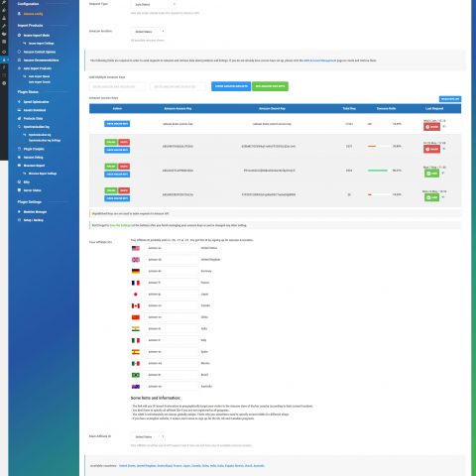Image resolution: width=476 pixels, height=476 pixels.
Task: Click the Modules Manager sidebar icon
Action: (x=19, y=211)
